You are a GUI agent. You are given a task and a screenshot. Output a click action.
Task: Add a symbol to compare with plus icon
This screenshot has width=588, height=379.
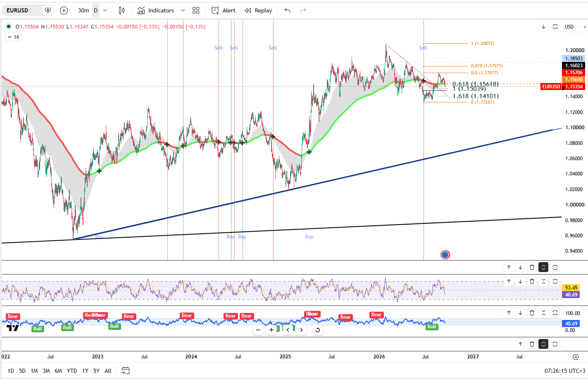coord(64,10)
